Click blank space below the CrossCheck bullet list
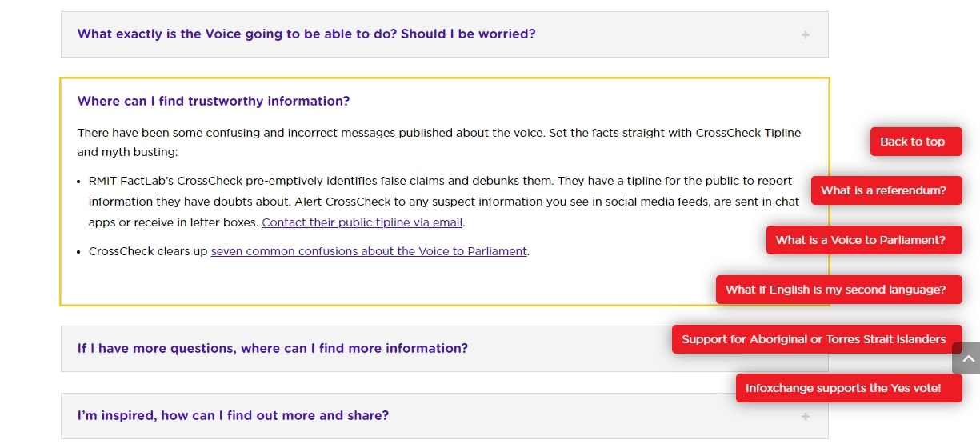 [x=400, y=282]
